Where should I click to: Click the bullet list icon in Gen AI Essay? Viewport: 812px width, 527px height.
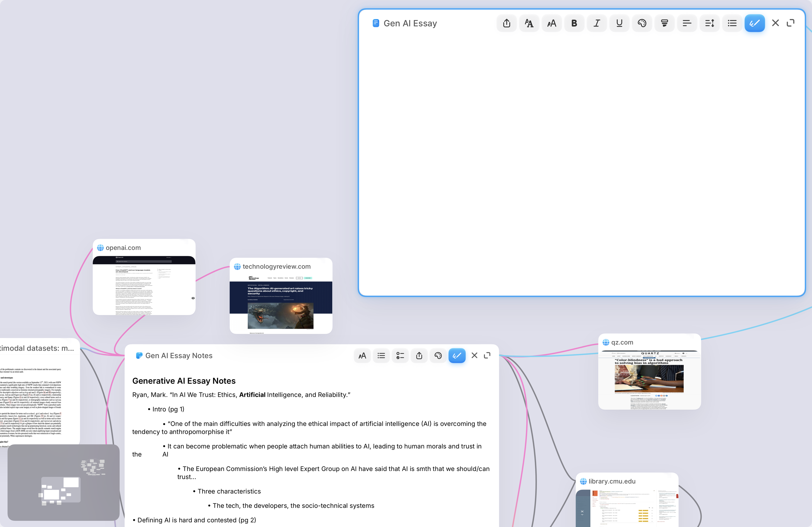point(732,23)
